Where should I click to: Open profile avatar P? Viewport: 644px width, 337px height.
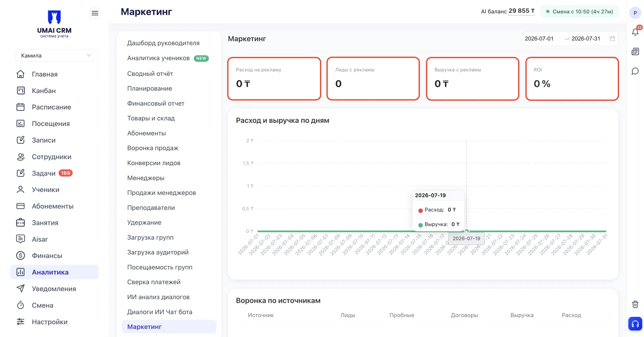click(x=635, y=13)
